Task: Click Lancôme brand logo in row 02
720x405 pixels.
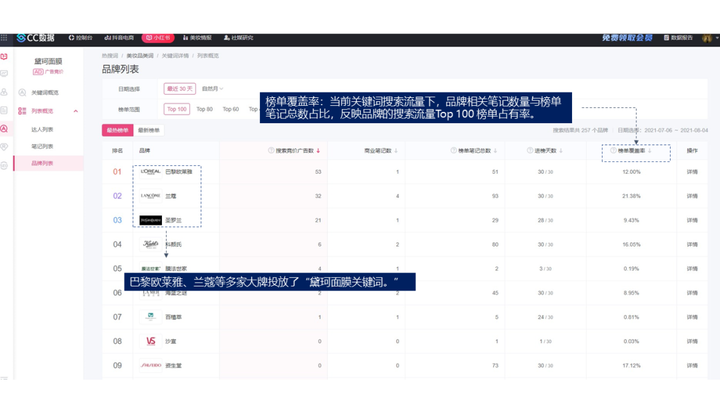Action: point(151,196)
